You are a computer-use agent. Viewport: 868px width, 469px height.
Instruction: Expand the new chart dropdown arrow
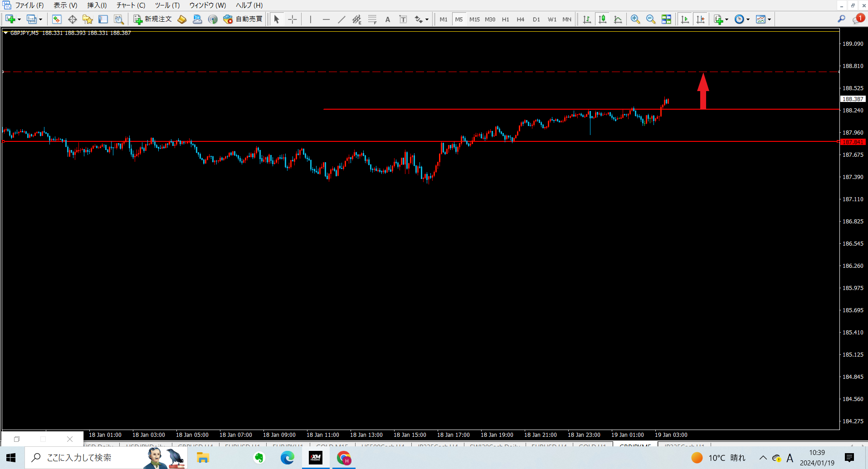tap(19, 19)
